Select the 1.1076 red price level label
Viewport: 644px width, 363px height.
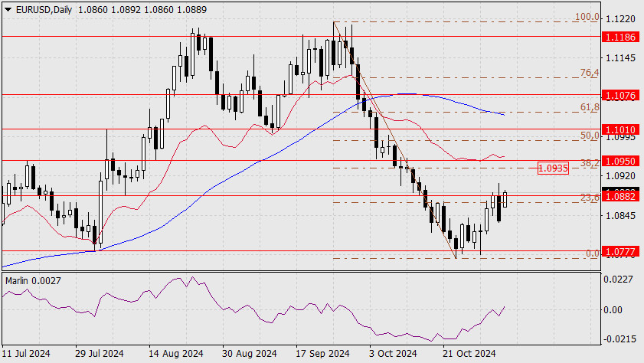click(620, 96)
